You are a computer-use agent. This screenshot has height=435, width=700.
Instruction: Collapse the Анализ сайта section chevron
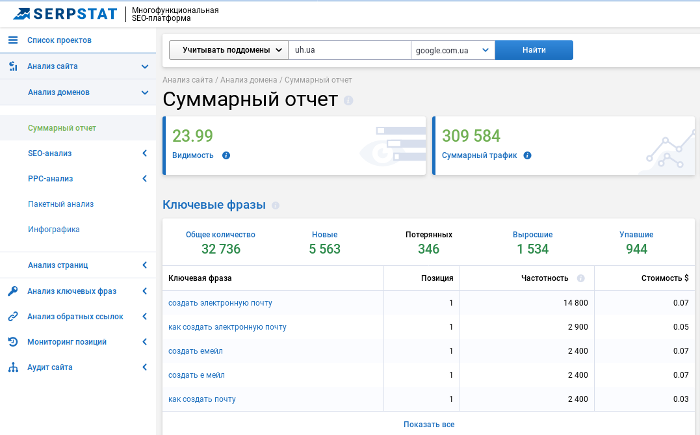tap(145, 67)
